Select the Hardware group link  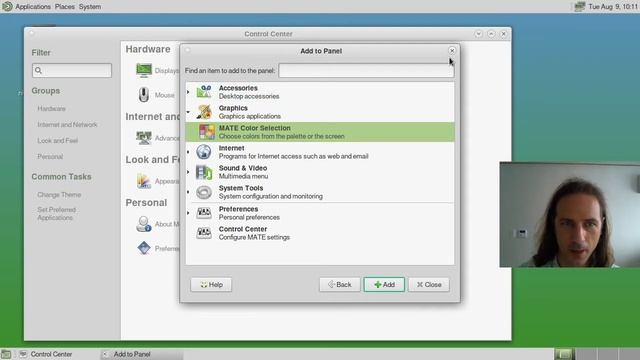click(51, 109)
